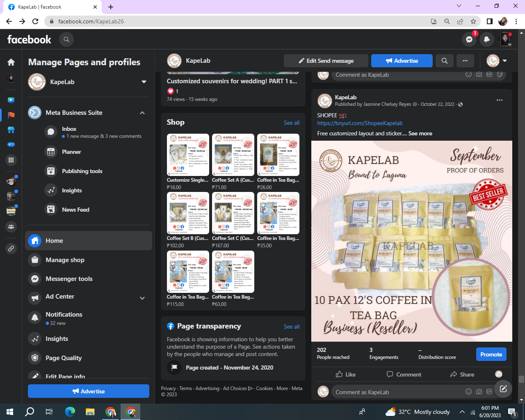Share the KapeLab post
This screenshot has height=420, width=525.
pyautogui.click(x=462, y=374)
